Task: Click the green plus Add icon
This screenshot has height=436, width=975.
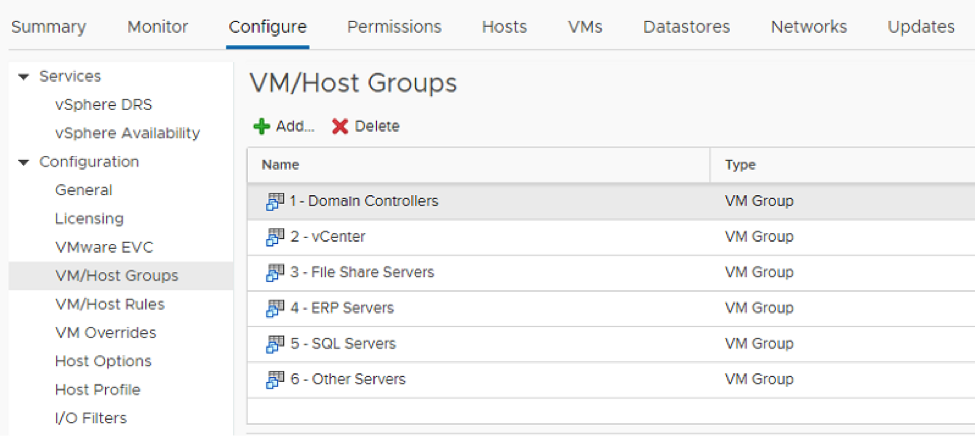Action: pos(261,127)
